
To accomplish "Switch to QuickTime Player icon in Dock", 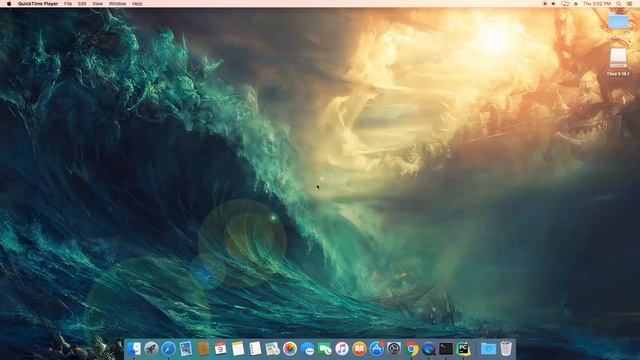I will coord(429,349).
